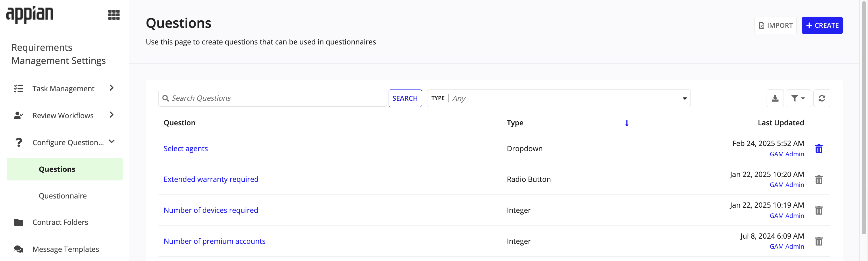Viewport: 868px width, 261px height.
Task: Refresh the questions grid
Action: coord(822,98)
